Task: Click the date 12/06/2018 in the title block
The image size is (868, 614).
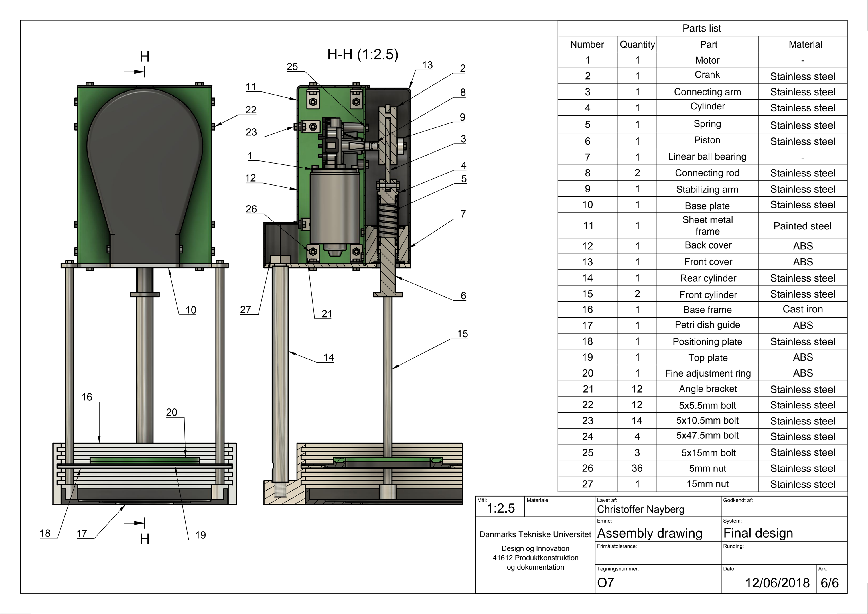Action: 777,582
